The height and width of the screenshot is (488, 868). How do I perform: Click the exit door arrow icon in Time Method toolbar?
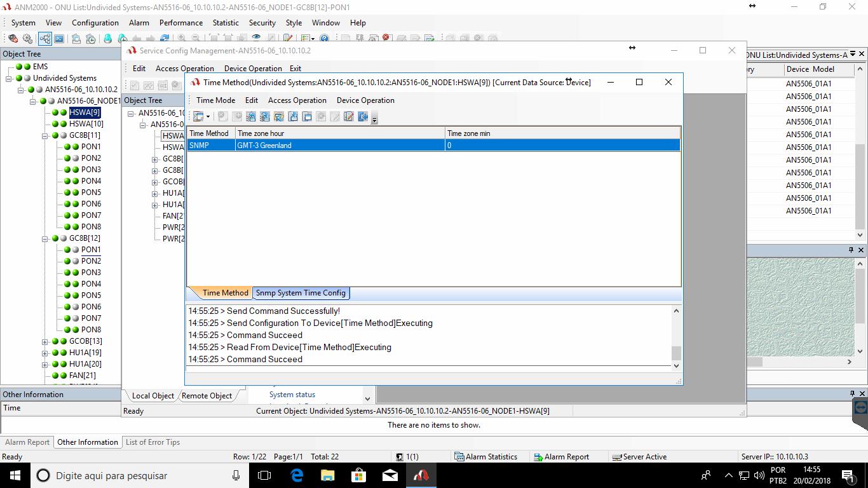[x=363, y=116]
